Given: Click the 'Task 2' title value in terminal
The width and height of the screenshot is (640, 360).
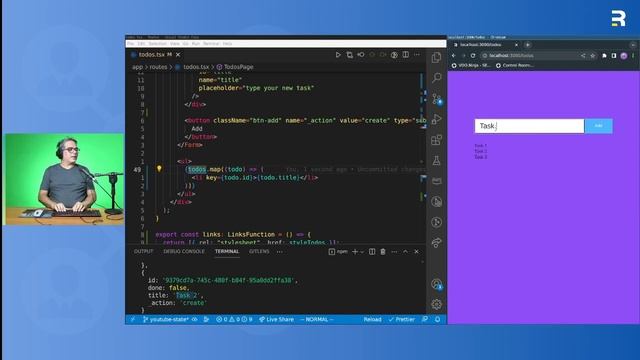Looking at the screenshot, I should coord(187,296).
